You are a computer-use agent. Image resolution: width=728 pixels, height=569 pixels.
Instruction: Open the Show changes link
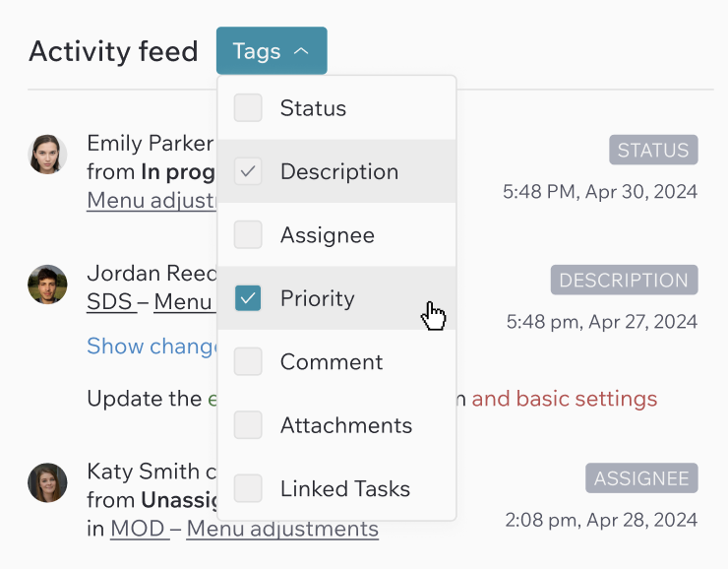[152, 347]
